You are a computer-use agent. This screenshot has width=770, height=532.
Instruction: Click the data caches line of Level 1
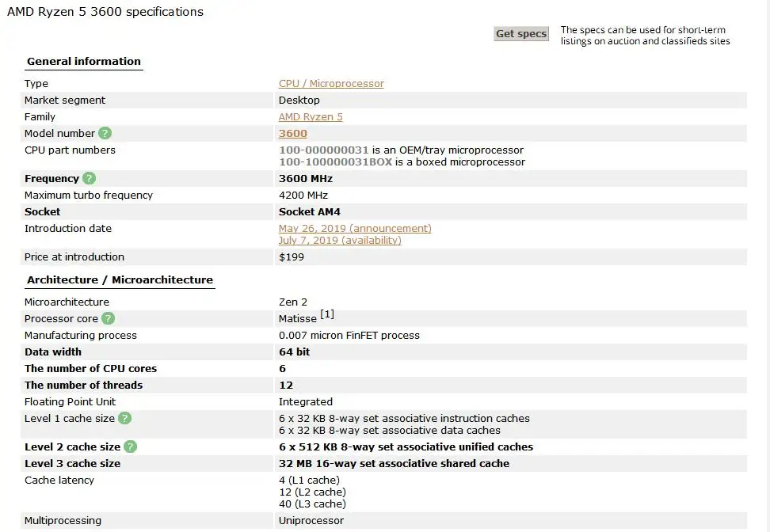pyautogui.click(x=390, y=431)
